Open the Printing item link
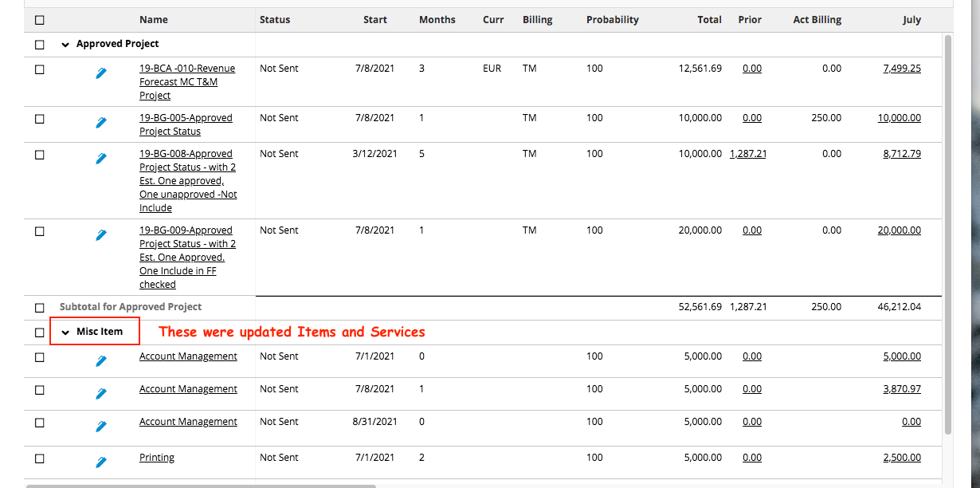The height and width of the screenshot is (488, 980). (157, 458)
